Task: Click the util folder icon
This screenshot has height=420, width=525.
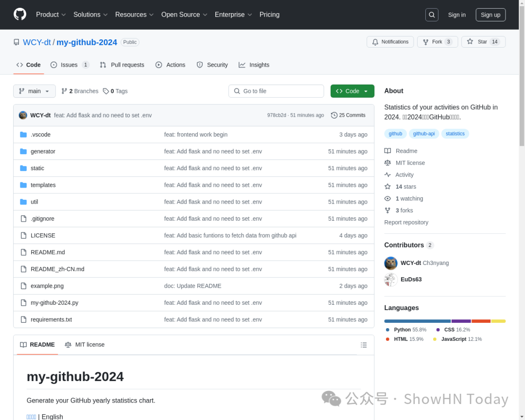Action: [23, 202]
